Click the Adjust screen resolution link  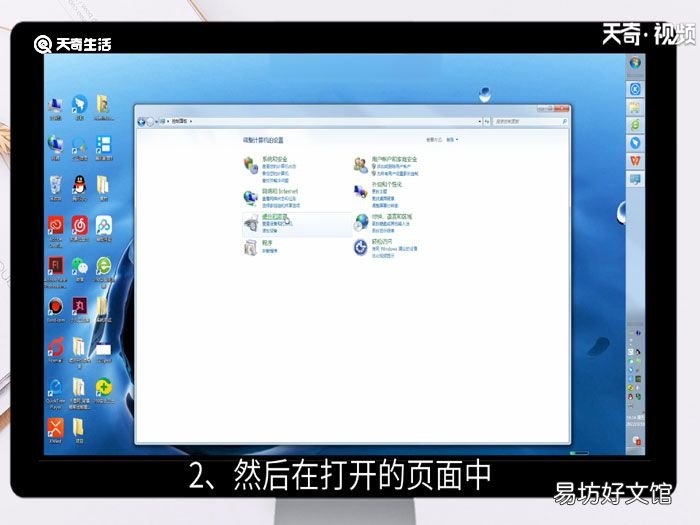pos(385,205)
